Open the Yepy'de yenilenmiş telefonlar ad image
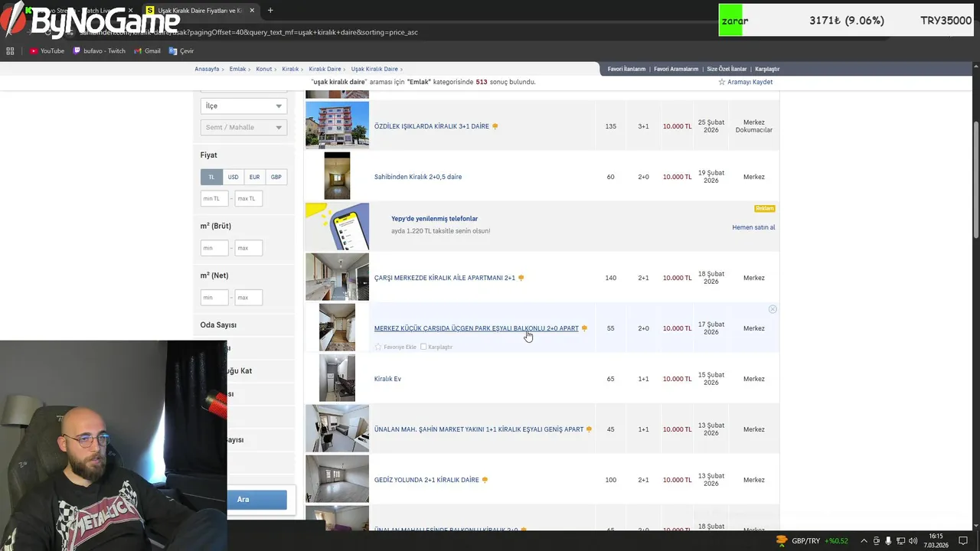 point(337,227)
